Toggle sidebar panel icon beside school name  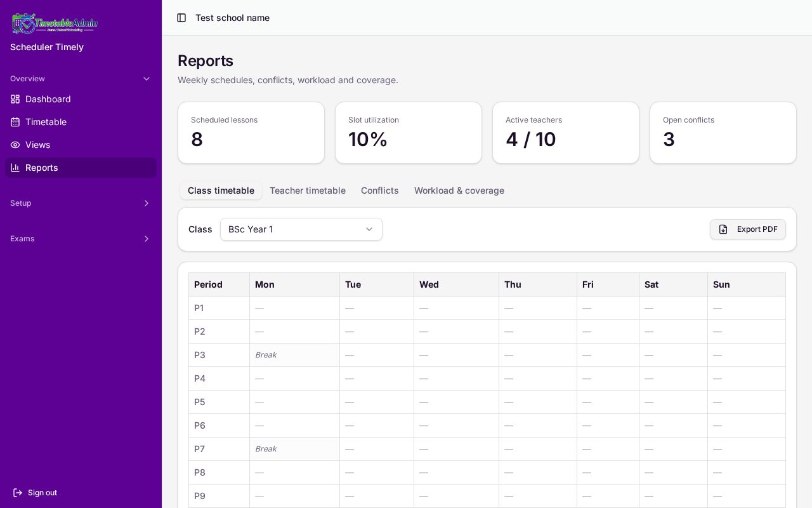click(181, 18)
